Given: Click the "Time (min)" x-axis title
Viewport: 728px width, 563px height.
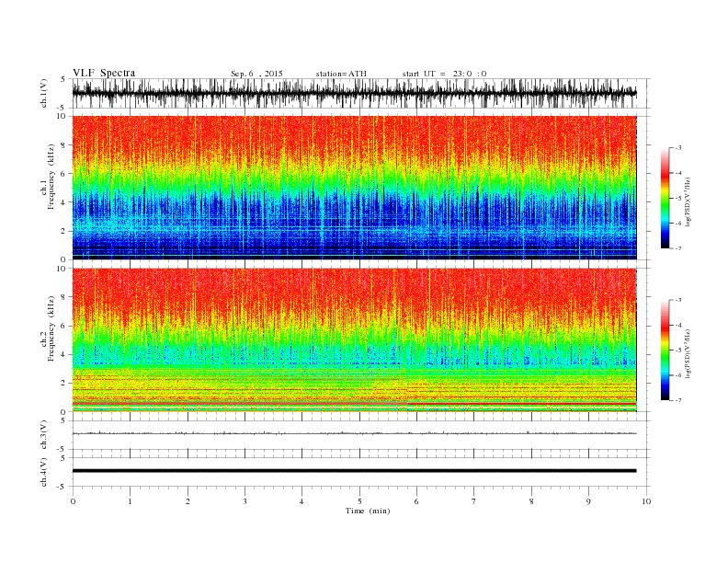Looking at the screenshot, I should pos(368,511).
